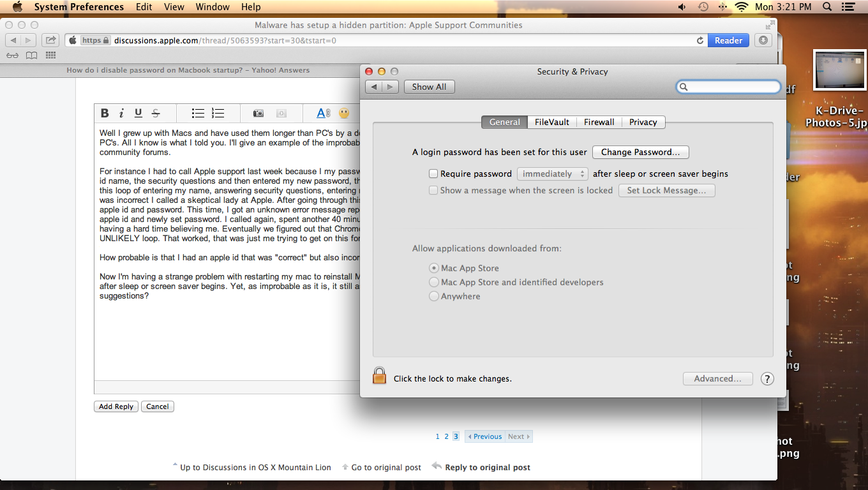Viewport: 868px width, 490px height.
Task: Click Set Lock Message button
Action: click(667, 190)
